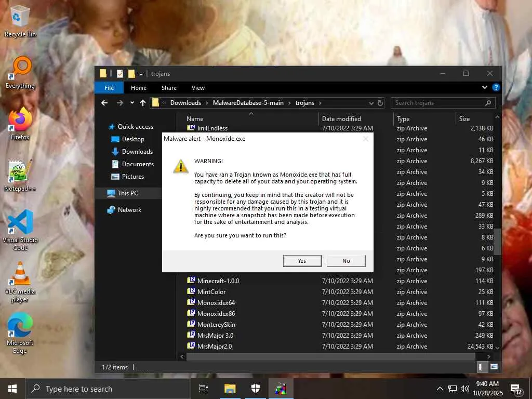Go up one folder level

(143, 103)
